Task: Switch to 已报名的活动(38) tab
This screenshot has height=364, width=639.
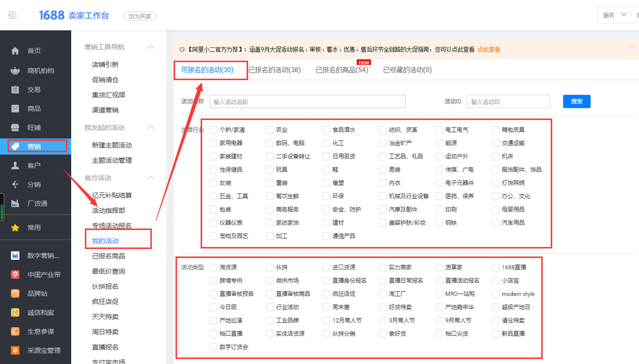Action: point(275,70)
